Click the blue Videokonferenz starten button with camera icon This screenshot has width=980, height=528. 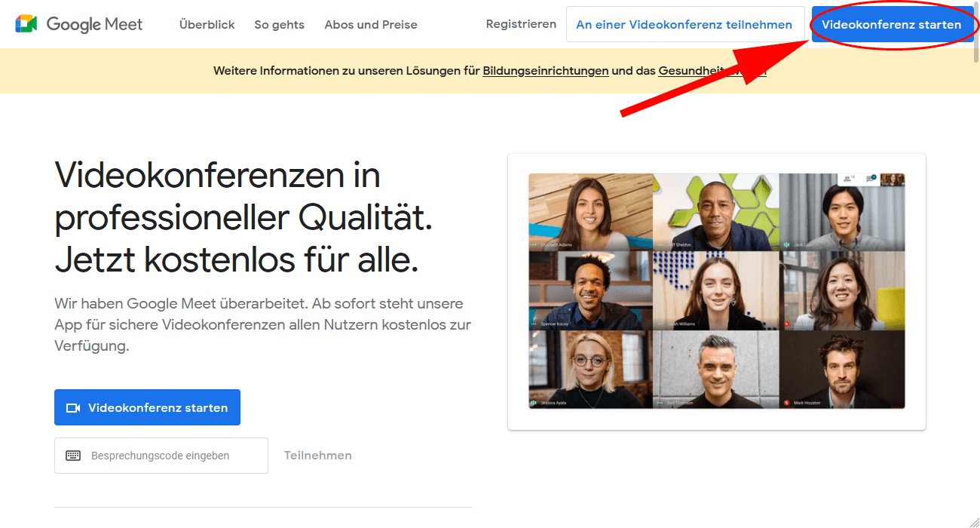pos(147,407)
